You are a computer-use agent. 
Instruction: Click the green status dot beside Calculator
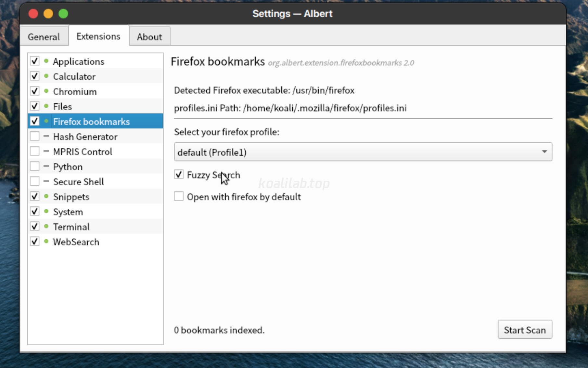point(46,76)
